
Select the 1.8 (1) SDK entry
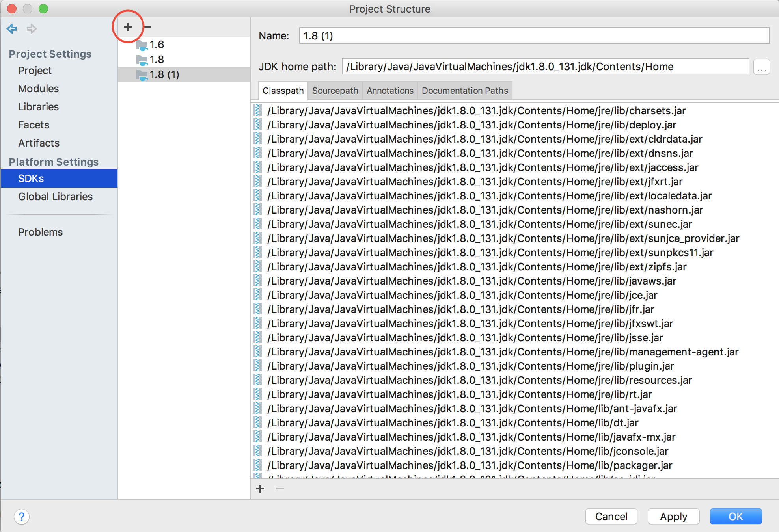click(x=184, y=74)
